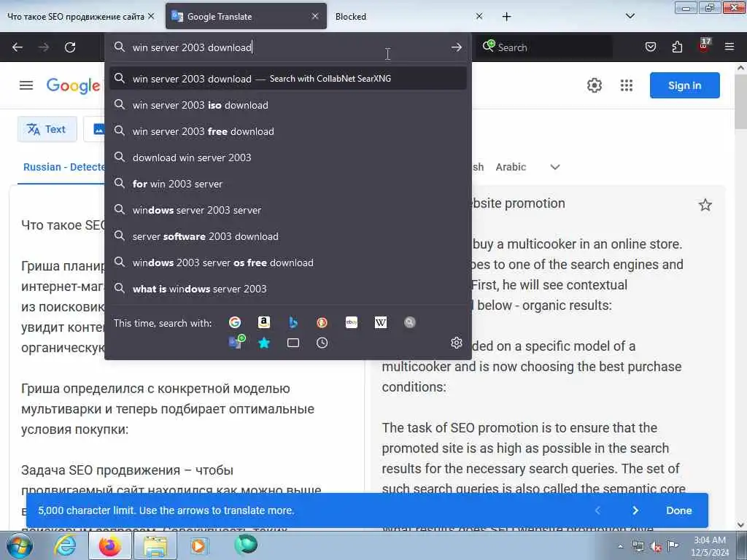Screen dimensions: 747x560
Task: Open Windows Media Player from the taskbar
Action: click(198, 545)
